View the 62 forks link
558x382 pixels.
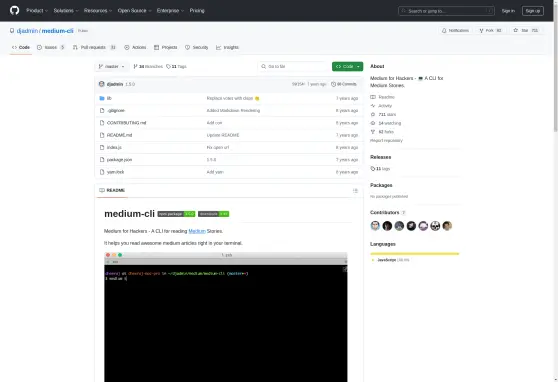[382, 132]
